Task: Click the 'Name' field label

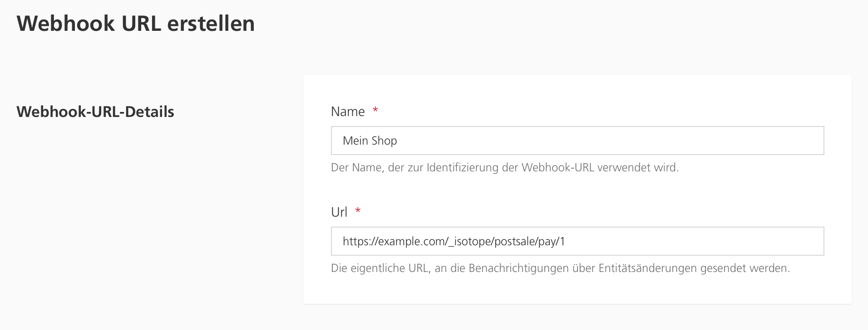Action: point(348,112)
